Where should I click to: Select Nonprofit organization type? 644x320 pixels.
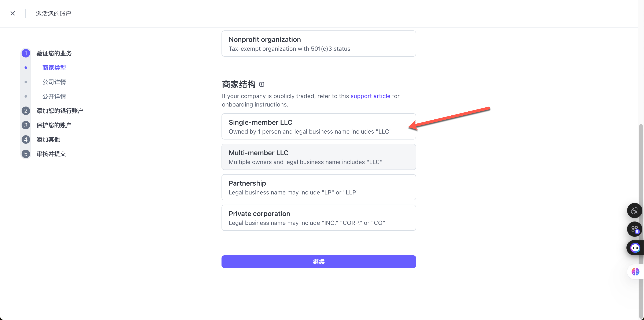[318, 44]
